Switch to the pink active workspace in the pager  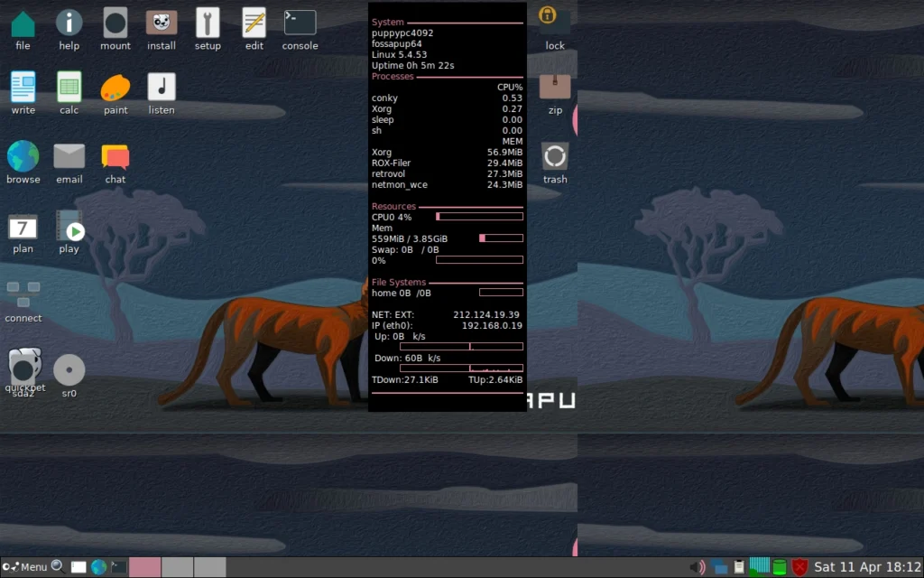click(144, 567)
